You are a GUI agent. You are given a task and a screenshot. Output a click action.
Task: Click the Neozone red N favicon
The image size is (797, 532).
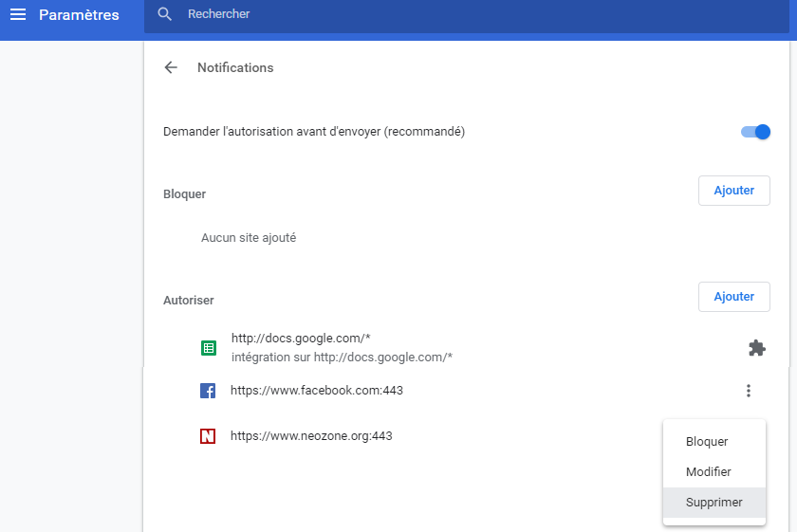click(208, 436)
